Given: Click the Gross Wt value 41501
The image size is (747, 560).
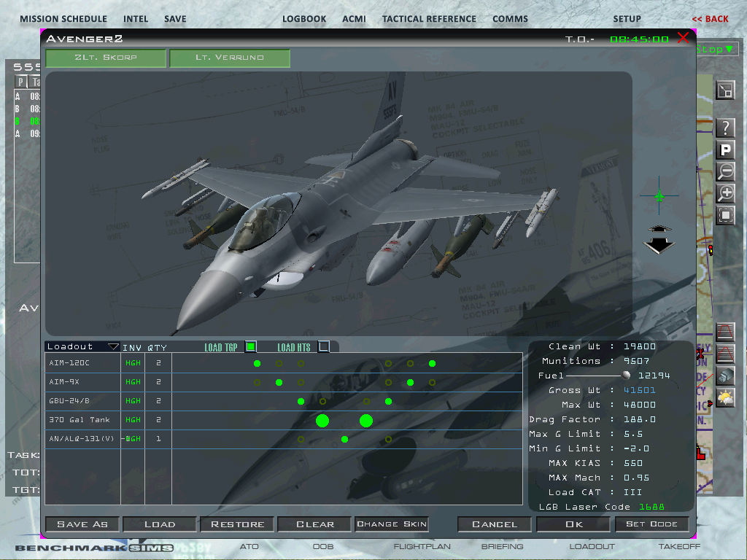Looking at the screenshot, I should pyautogui.click(x=640, y=390).
